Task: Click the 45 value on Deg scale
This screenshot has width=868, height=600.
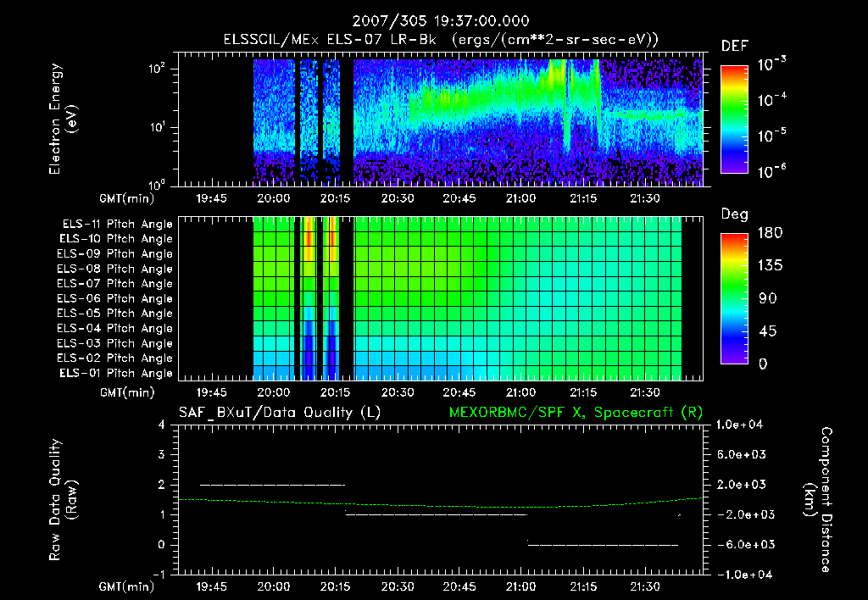Action: 767,331
